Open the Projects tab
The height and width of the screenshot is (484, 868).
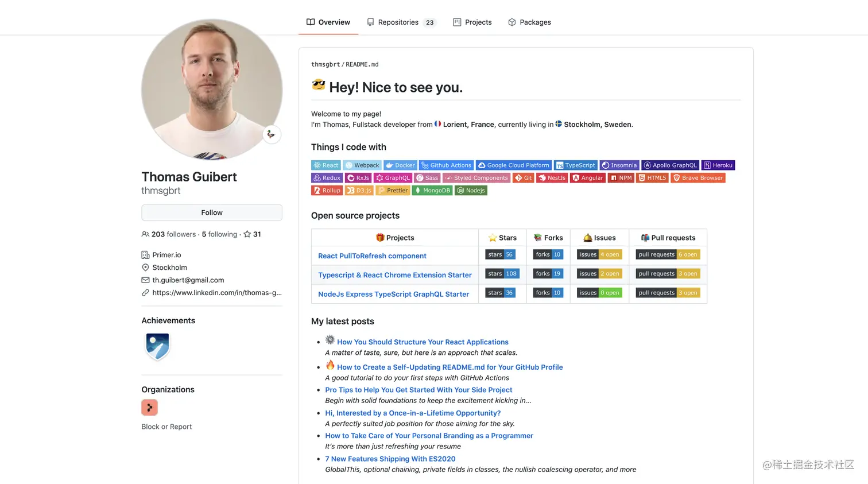coord(472,22)
